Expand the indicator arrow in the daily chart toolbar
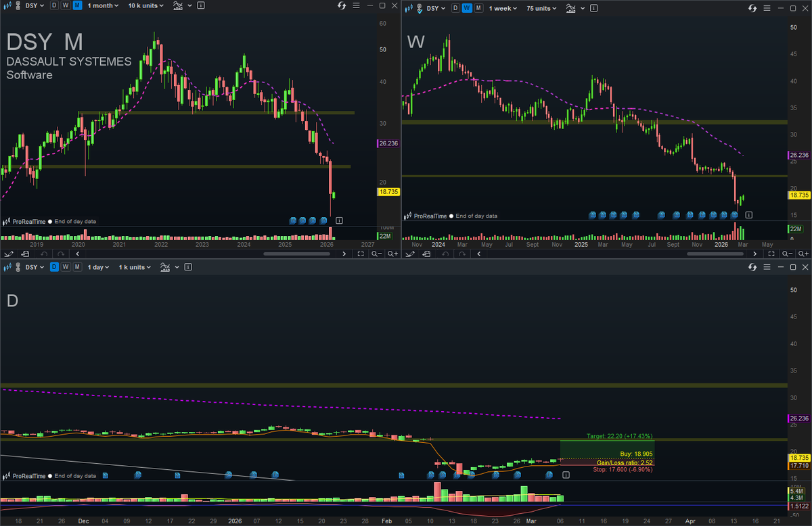Image resolution: width=812 pixels, height=526 pixels. [x=178, y=268]
